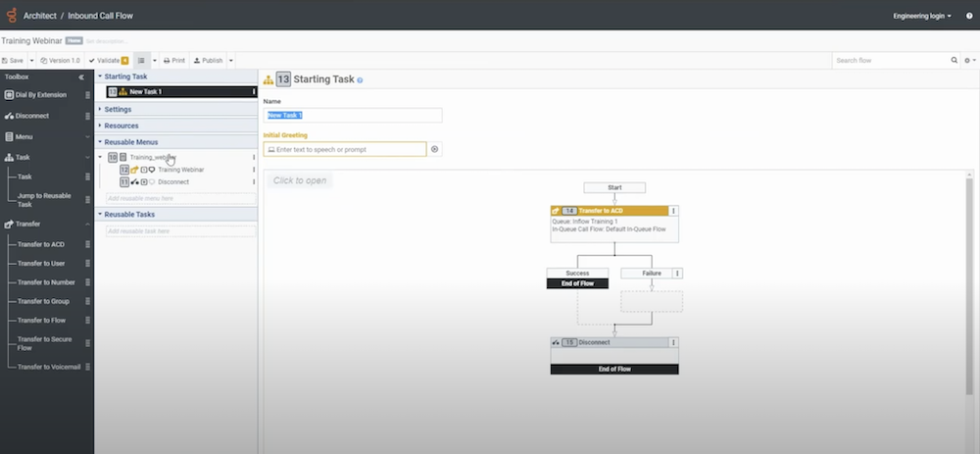
Task: Select Transfer to Flow in Toolbox
Action: (41, 321)
